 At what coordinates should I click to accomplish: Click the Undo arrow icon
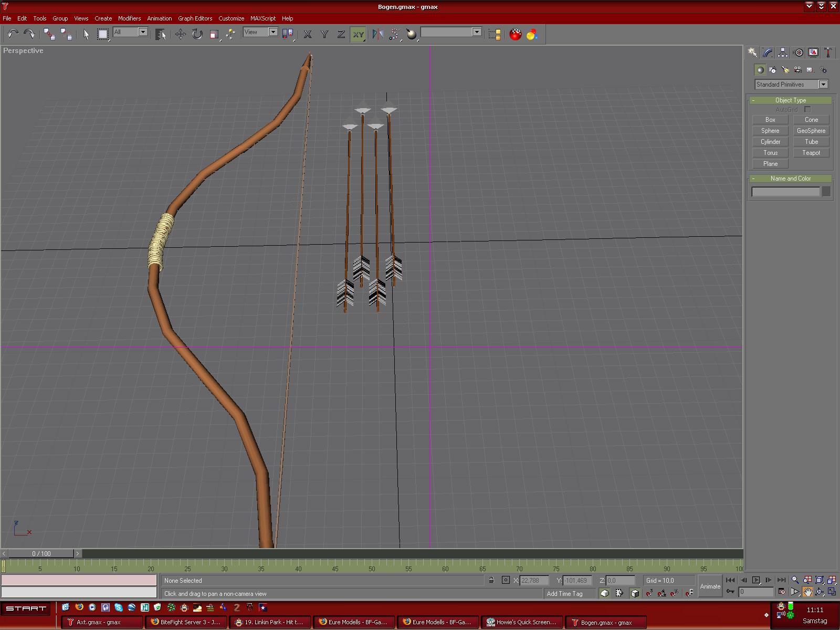(13, 35)
